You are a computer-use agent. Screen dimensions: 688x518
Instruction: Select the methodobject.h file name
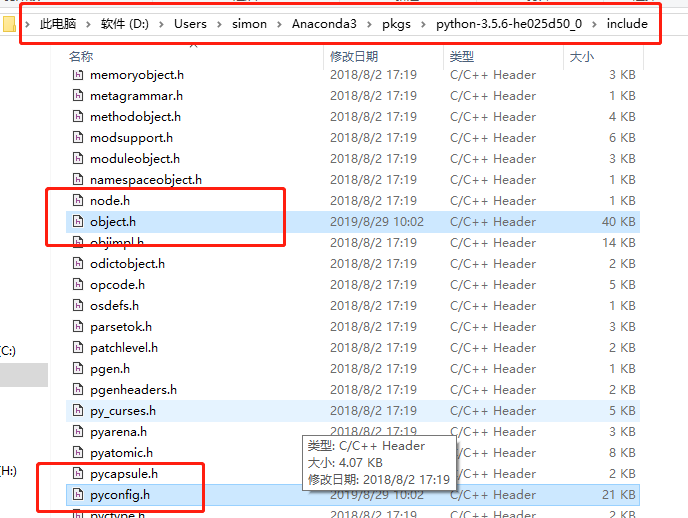point(135,117)
